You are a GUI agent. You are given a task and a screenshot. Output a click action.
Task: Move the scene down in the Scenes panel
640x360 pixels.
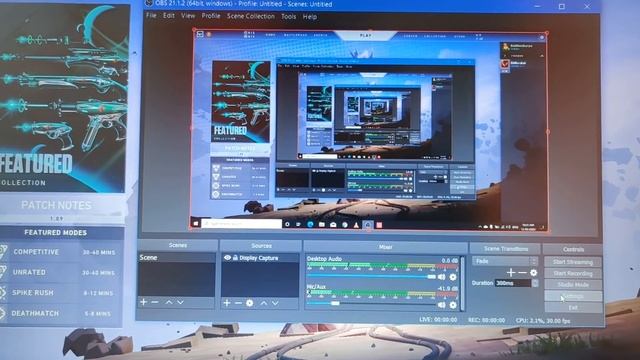click(180, 302)
